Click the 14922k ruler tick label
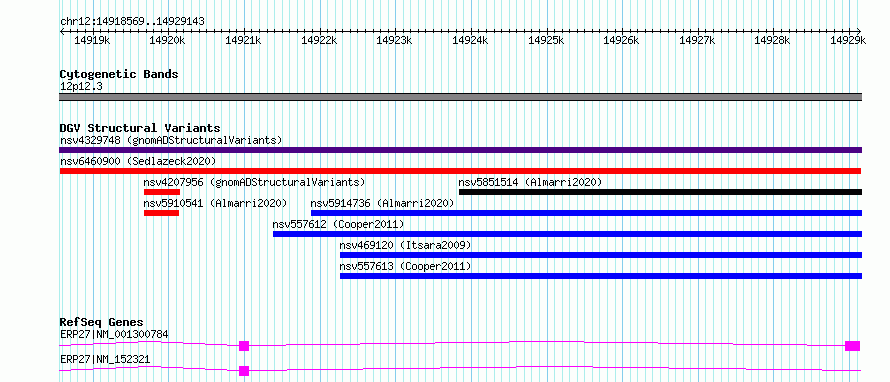 click(x=319, y=40)
